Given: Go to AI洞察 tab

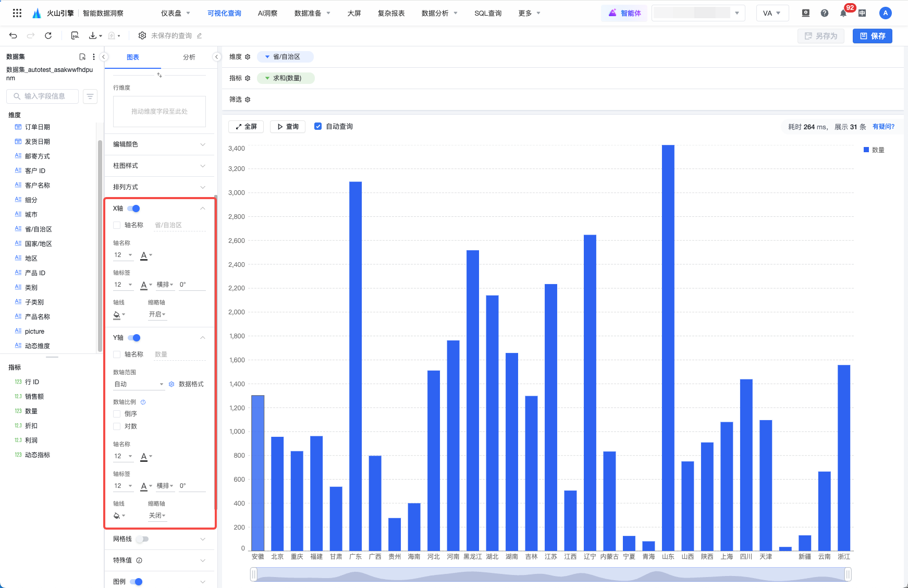Looking at the screenshot, I should tap(267, 13).
